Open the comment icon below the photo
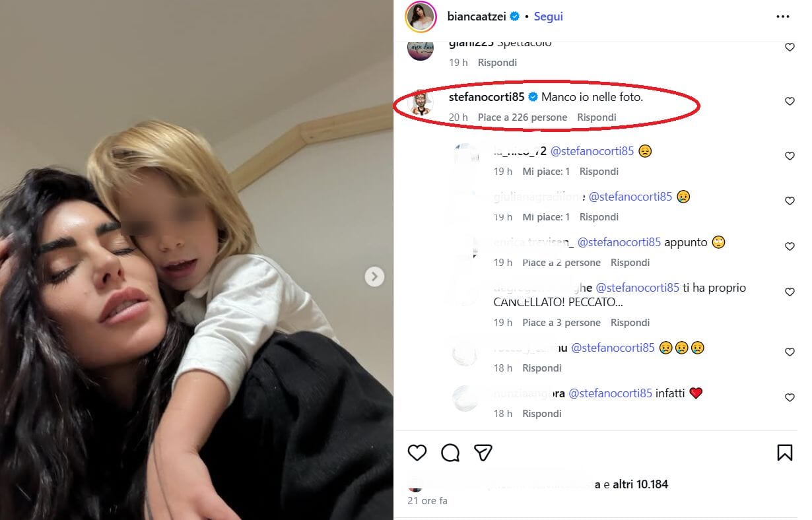 coord(450,453)
